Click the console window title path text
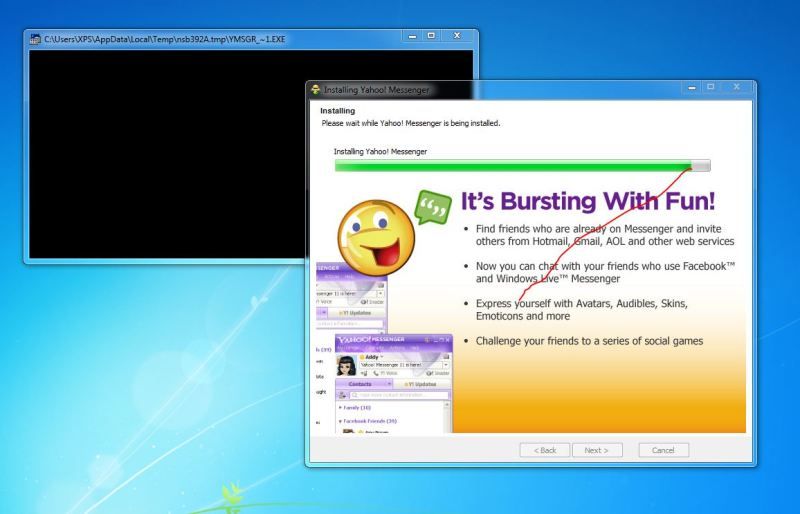The image size is (800, 514). pyautogui.click(x=164, y=39)
